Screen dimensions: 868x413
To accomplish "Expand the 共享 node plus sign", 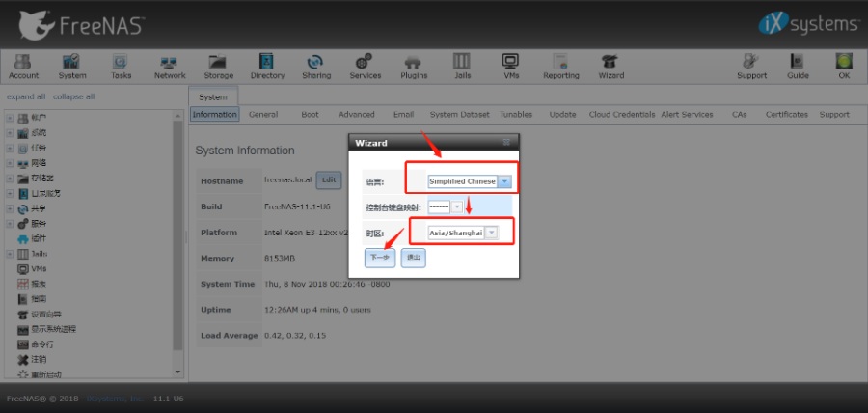I will [10, 209].
